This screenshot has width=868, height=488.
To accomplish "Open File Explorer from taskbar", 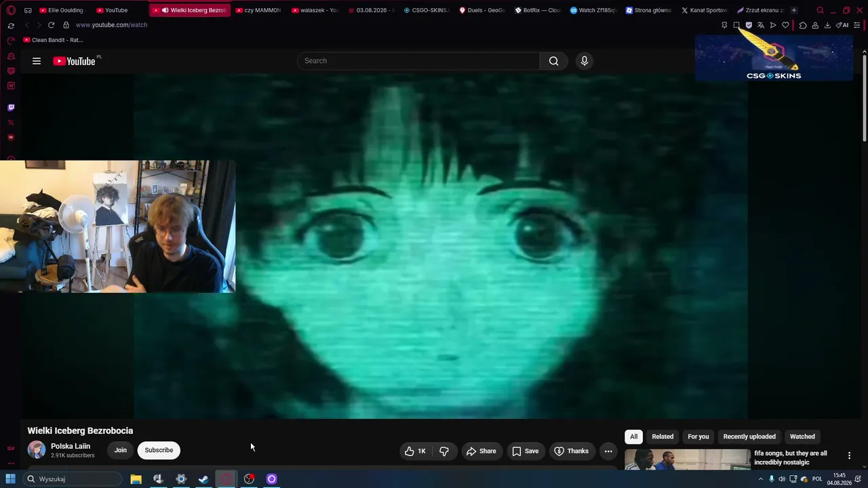I will (x=136, y=479).
